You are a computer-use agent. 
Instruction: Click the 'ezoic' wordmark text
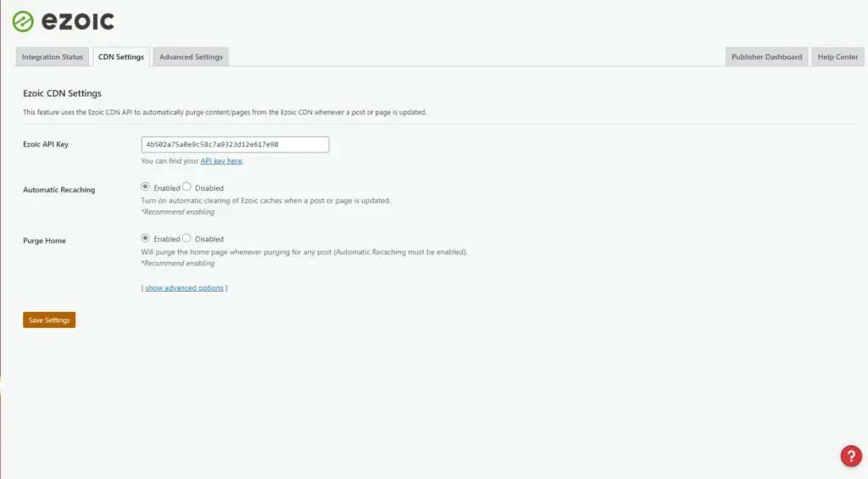78,21
